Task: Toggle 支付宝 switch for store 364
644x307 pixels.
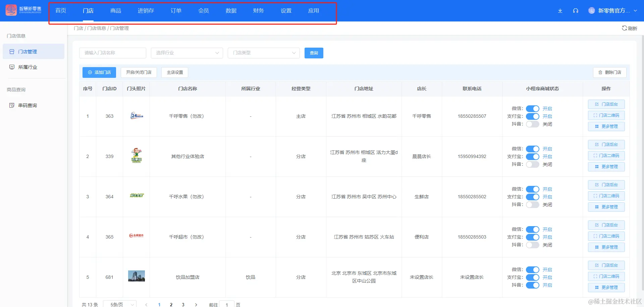Action: pos(533,197)
